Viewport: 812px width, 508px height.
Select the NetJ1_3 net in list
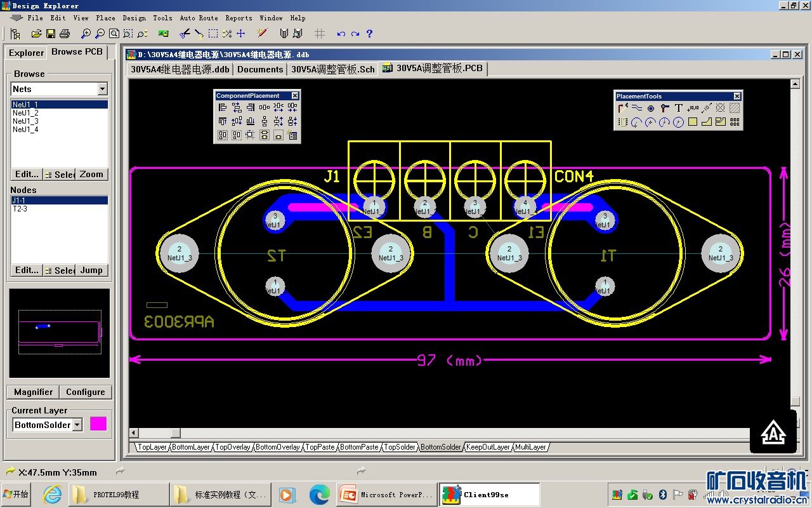pyautogui.click(x=25, y=121)
